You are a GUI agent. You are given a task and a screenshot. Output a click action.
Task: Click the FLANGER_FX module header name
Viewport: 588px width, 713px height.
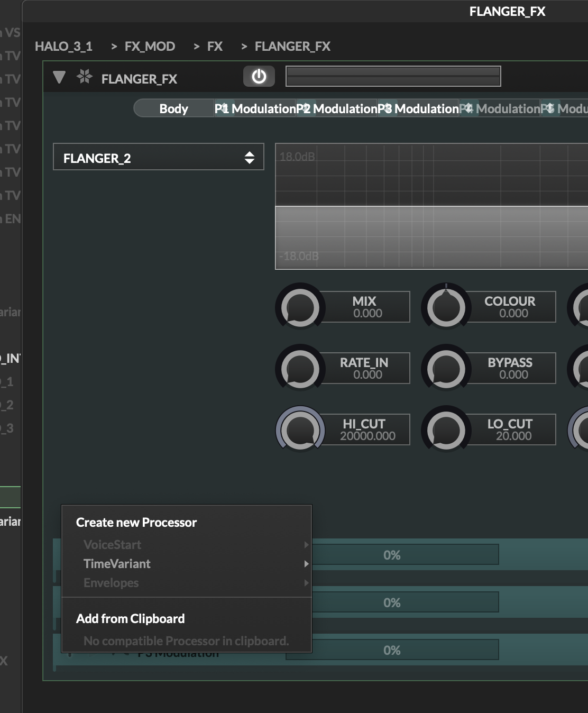pos(139,79)
